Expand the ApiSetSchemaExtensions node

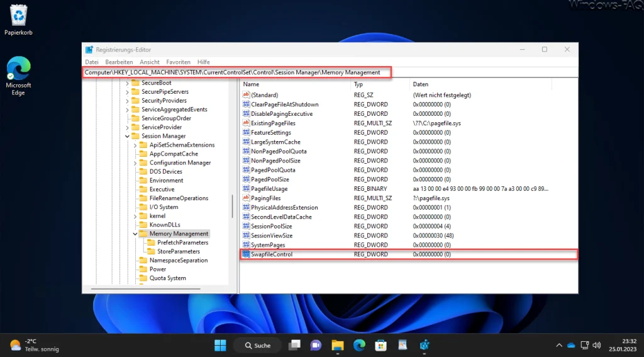[x=135, y=145]
